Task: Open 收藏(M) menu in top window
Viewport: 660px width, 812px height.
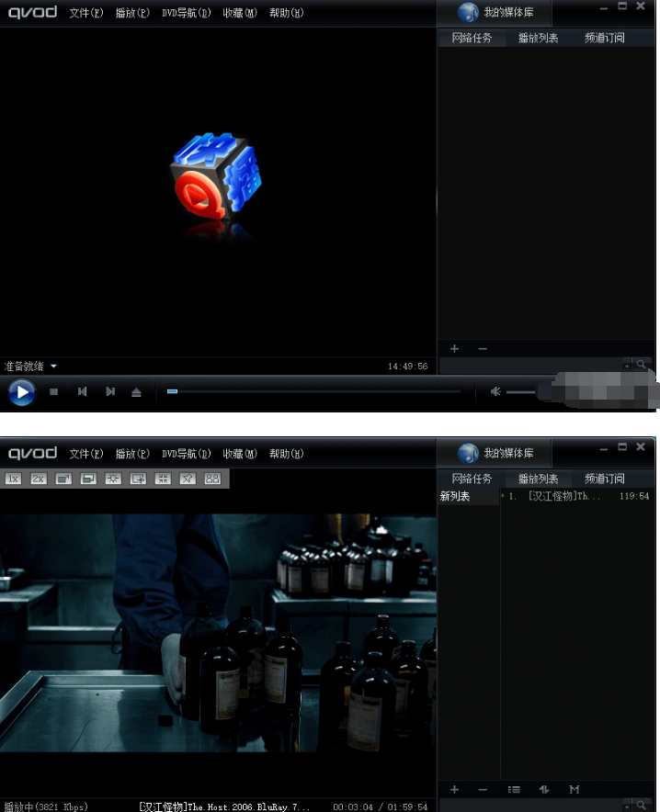Action: (x=240, y=13)
